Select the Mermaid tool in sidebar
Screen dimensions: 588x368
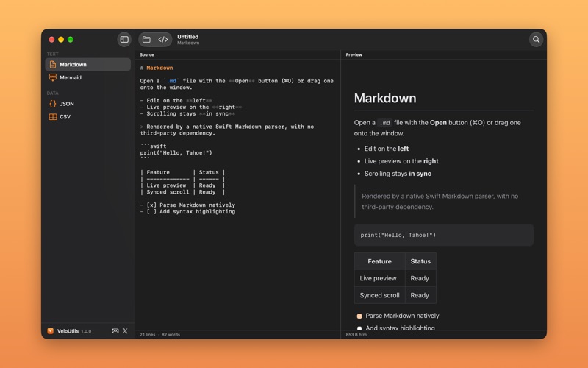point(87,78)
